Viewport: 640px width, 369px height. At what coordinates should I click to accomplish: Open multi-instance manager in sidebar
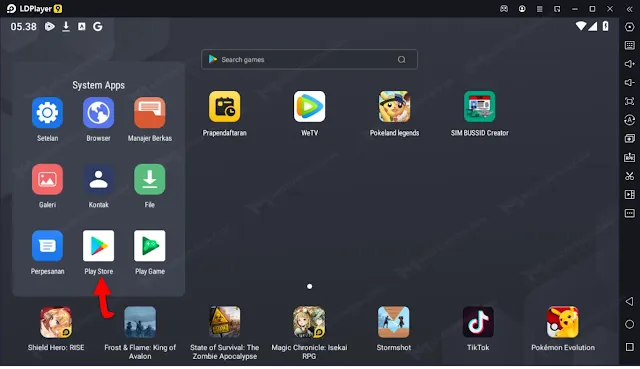pyautogui.click(x=629, y=139)
